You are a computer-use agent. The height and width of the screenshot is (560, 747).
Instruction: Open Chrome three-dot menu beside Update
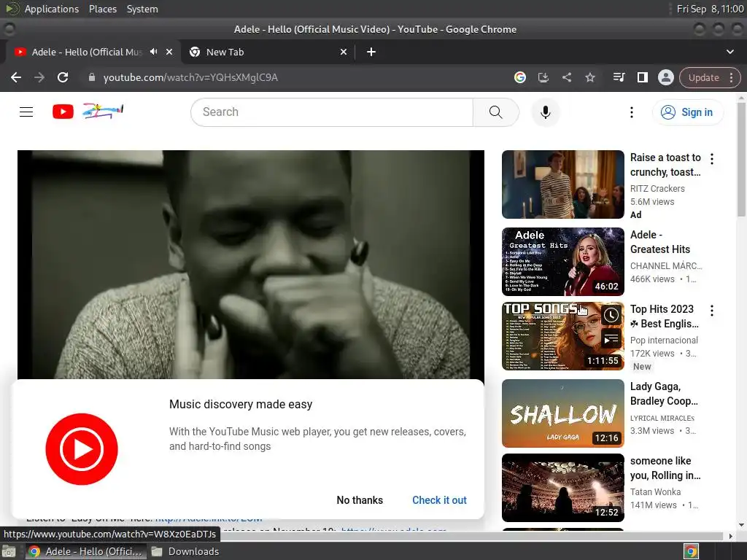732,77
